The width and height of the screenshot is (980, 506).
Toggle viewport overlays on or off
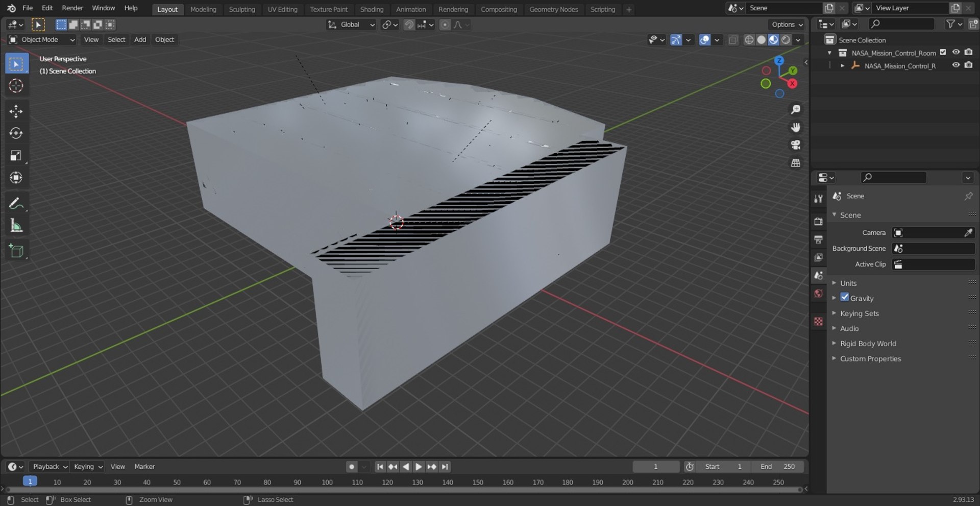pyautogui.click(x=705, y=40)
